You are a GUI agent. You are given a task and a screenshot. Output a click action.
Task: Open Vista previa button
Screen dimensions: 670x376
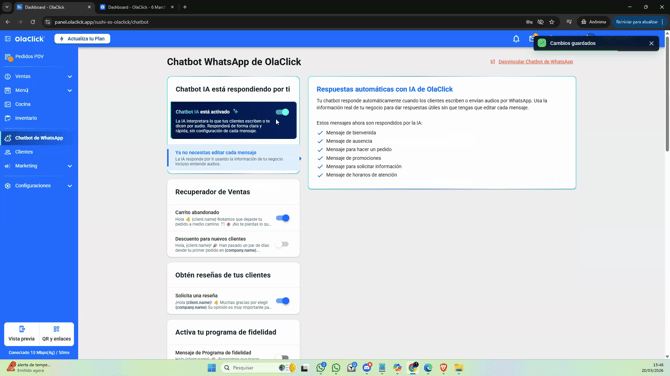pyautogui.click(x=22, y=334)
